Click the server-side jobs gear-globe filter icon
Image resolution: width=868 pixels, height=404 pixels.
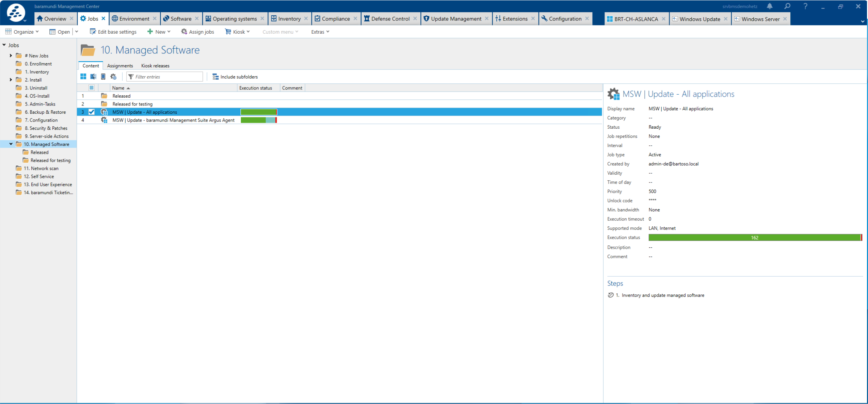point(113,77)
